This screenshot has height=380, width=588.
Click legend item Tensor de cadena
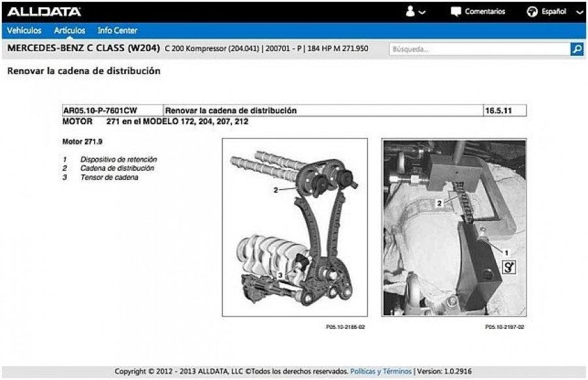point(109,177)
